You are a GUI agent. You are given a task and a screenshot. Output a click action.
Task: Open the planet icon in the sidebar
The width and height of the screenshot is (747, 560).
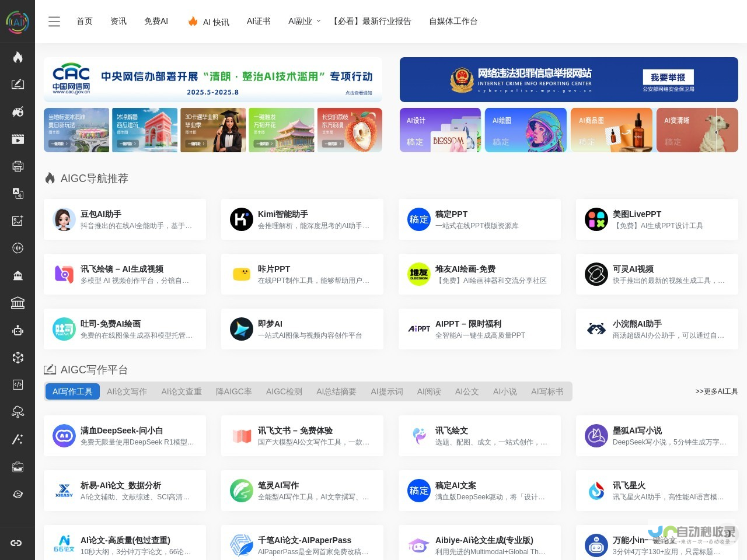[18, 494]
